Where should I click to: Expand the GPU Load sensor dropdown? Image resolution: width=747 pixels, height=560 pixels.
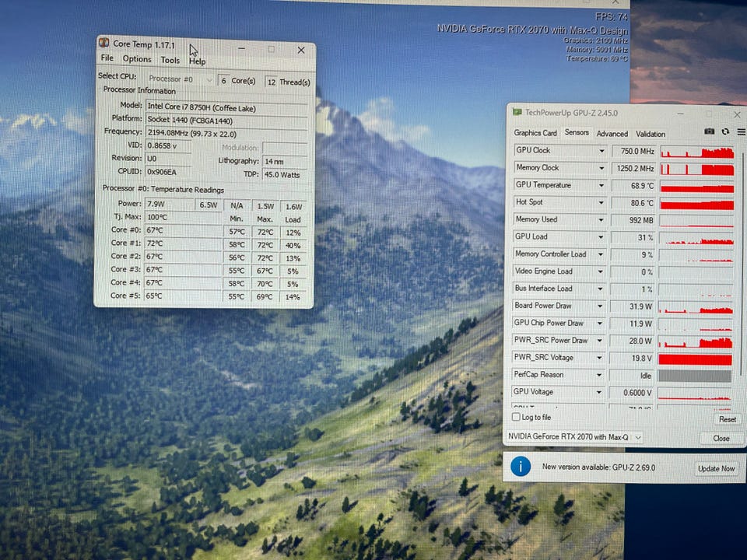tap(601, 236)
